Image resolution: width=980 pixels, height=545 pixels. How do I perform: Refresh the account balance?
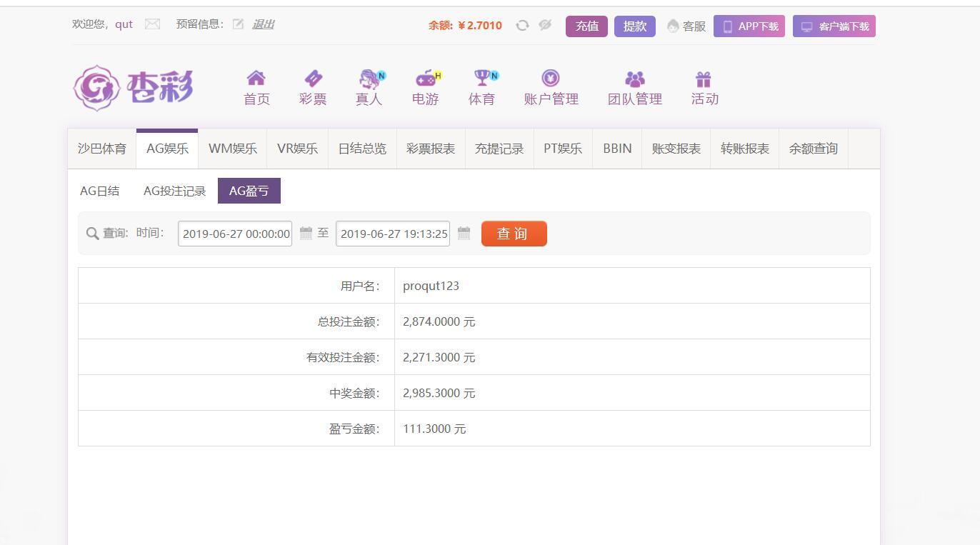click(522, 26)
